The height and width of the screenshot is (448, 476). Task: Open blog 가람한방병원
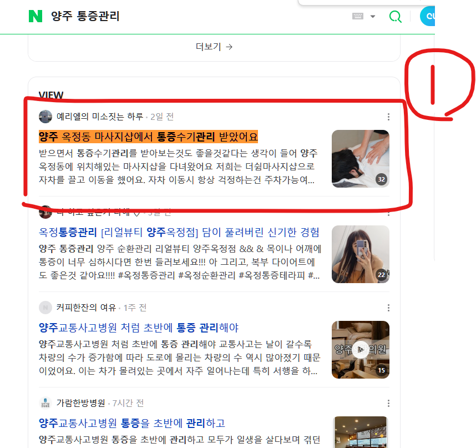(x=81, y=403)
